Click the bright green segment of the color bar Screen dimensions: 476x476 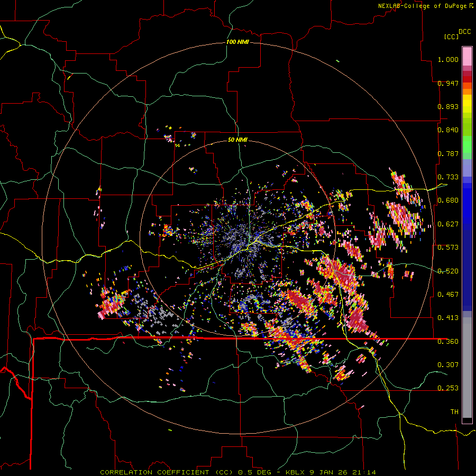467,144
